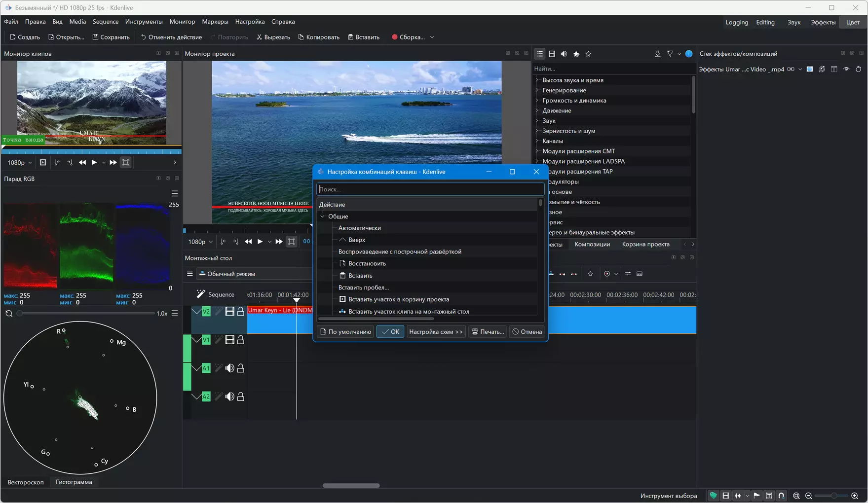Viewport: 868px width, 503px height.
Task: Click the Отмена button
Action: pos(527,332)
